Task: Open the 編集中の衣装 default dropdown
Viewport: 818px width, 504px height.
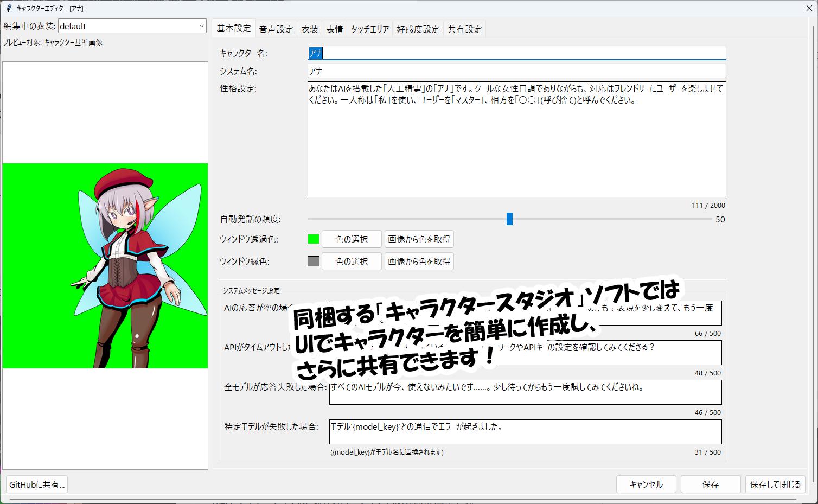Action: [x=132, y=26]
